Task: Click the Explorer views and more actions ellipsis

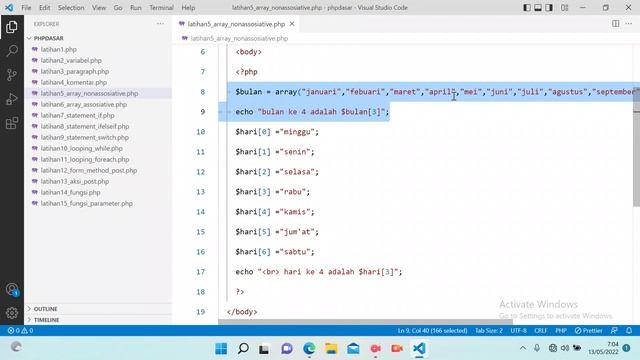Action: coord(160,24)
